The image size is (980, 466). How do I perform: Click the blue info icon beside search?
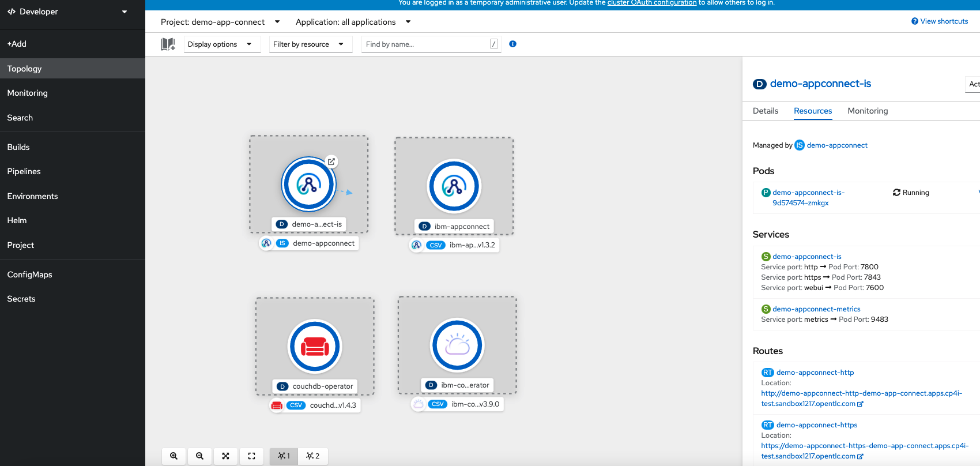(512, 44)
